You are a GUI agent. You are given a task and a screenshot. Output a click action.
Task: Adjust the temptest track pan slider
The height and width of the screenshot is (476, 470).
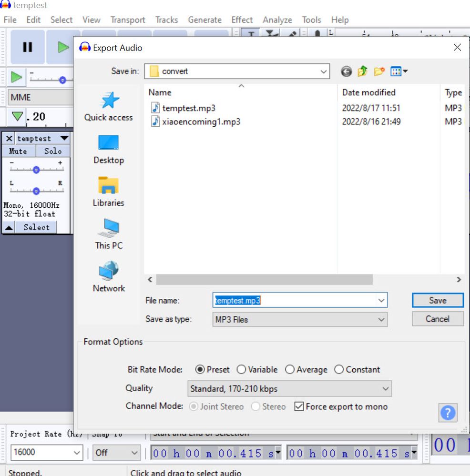pos(36,191)
